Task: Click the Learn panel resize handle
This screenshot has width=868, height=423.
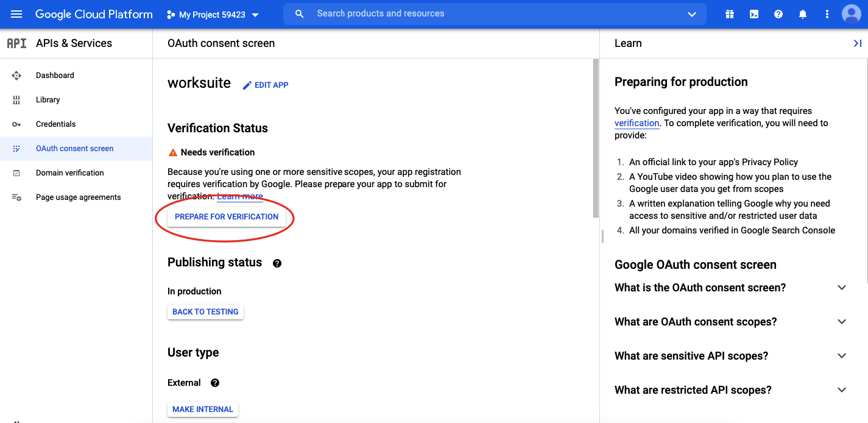Action: tap(602, 236)
